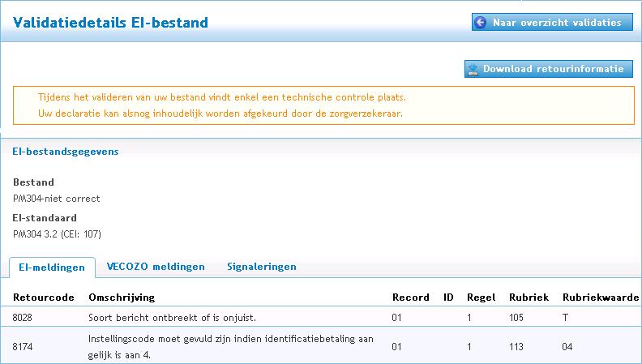Image resolution: width=642 pixels, height=364 pixels.
Task: Click the Validatiedetails EI-bestand page title
Action: pos(110,22)
